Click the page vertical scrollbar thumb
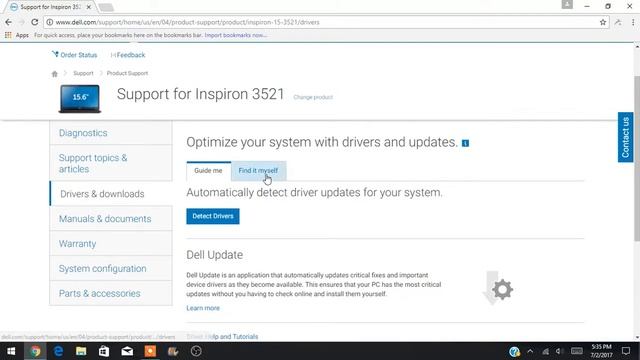This screenshot has width=640, height=360. [637, 158]
